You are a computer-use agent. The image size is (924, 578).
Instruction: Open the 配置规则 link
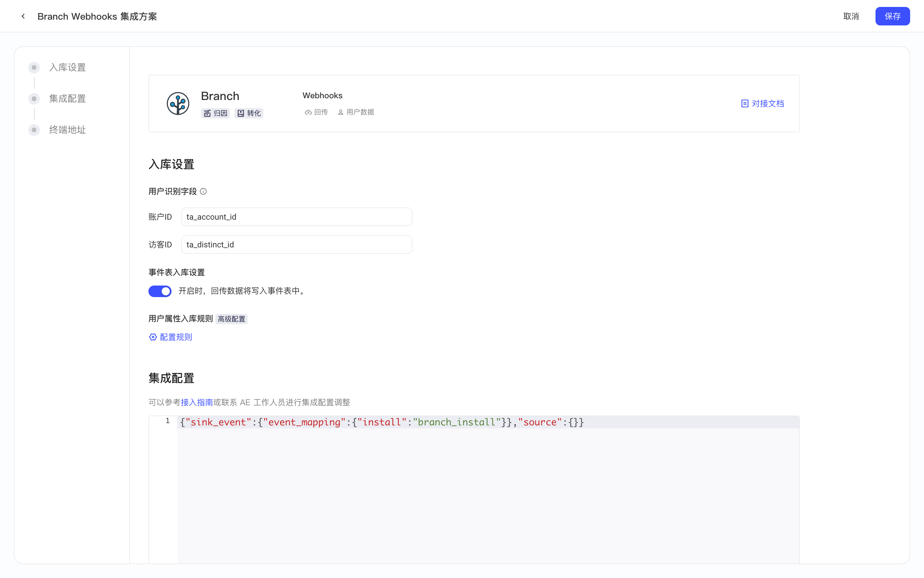[170, 337]
